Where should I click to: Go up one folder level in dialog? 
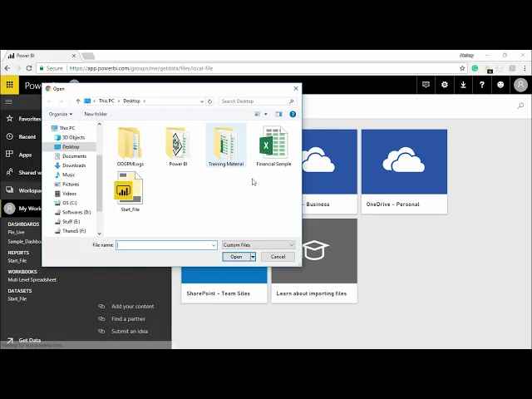(x=78, y=101)
